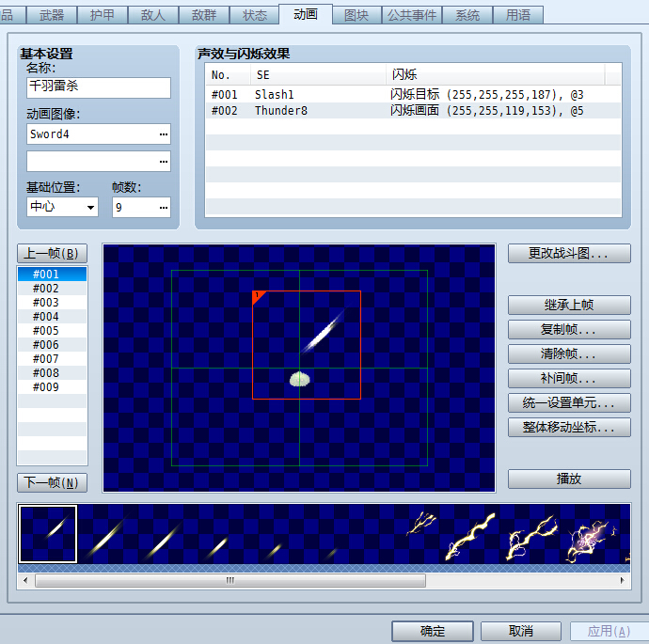Open 补间帧 dialog

point(569,379)
